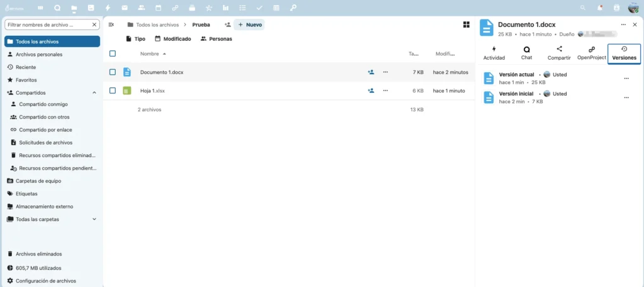The image size is (644, 287).
Task: Open Etiquetas in sidebar
Action: pyautogui.click(x=52, y=193)
